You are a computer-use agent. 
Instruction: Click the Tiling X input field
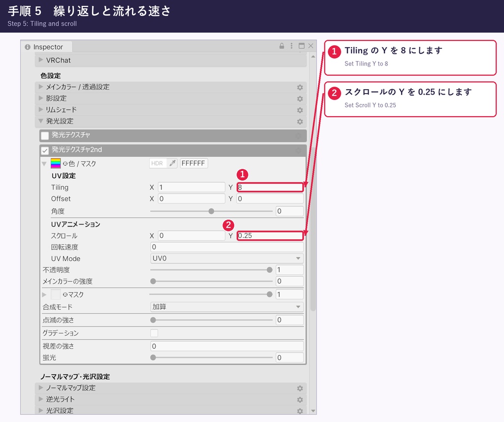(x=191, y=187)
